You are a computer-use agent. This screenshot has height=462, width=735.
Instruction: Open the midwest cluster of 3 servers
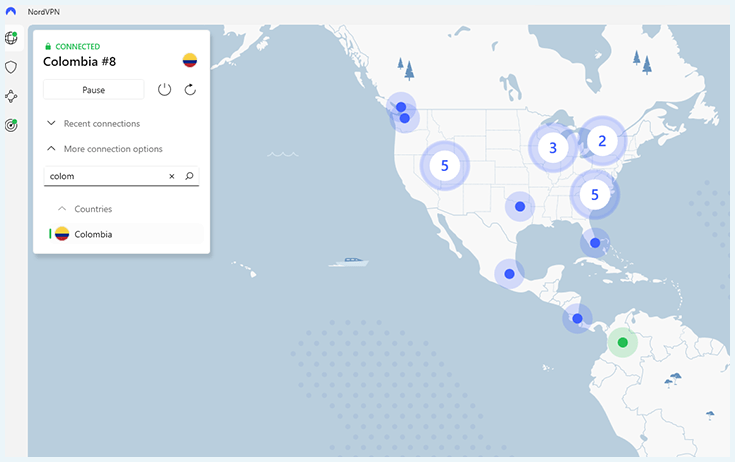553,148
